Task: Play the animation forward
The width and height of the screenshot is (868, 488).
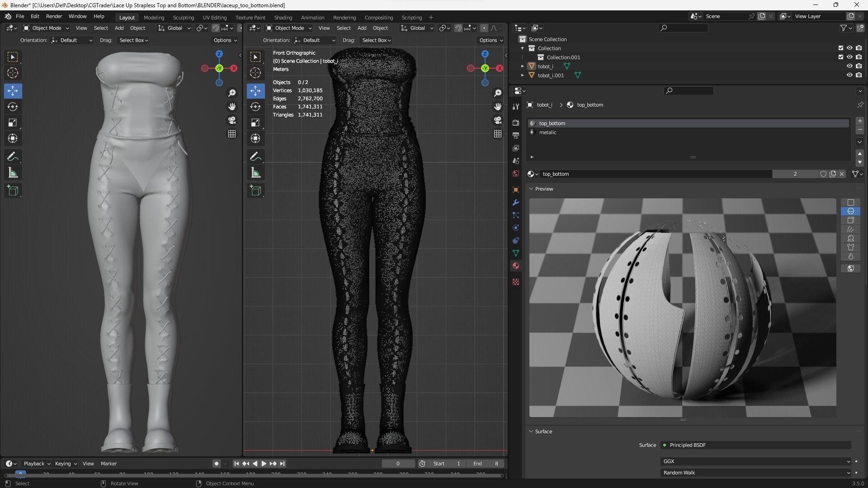Action: [264, 464]
